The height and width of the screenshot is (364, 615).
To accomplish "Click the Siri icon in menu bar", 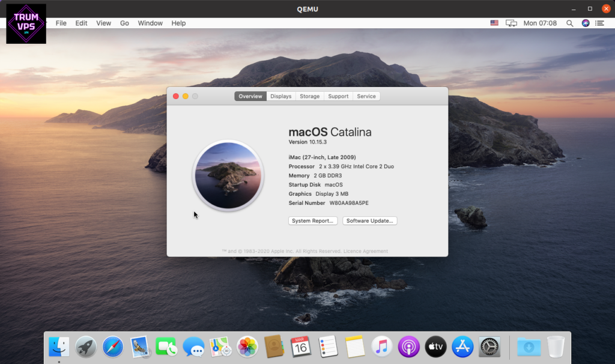I will click(x=586, y=23).
